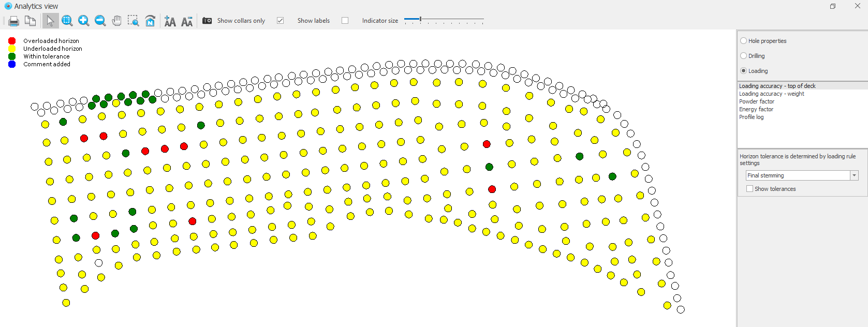This screenshot has height=327, width=868.
Task: Increase the label text size
Action: (170, 21)
